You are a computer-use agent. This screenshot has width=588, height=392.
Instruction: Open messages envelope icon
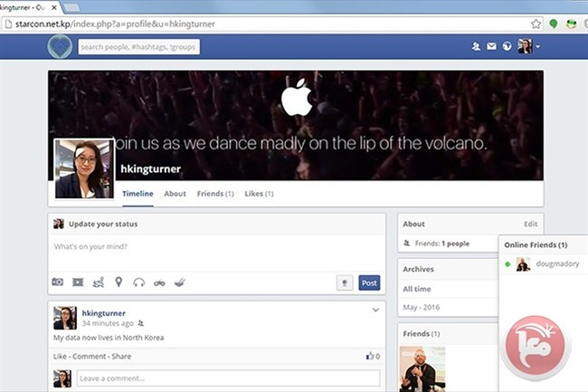point(491,46)
